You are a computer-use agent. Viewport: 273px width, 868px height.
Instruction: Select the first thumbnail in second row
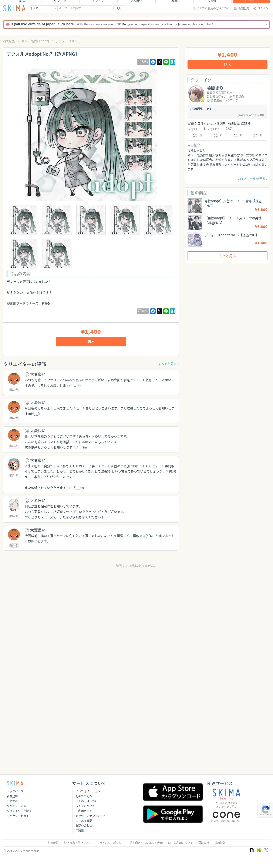[x=24, y=254]
